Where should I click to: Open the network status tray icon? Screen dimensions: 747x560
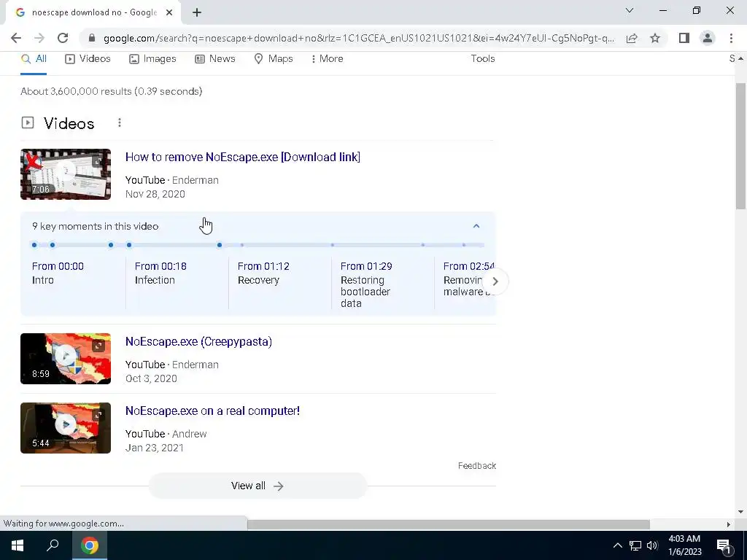[635, 545]
